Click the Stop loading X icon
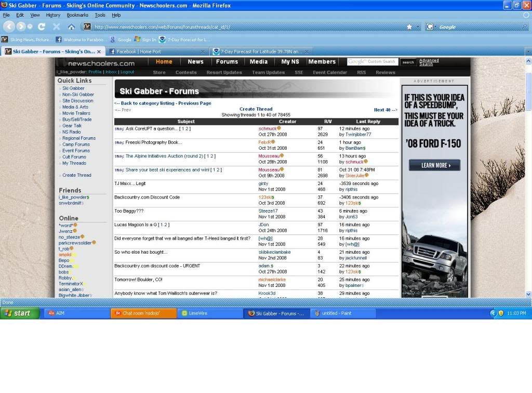 click(56, 27)
